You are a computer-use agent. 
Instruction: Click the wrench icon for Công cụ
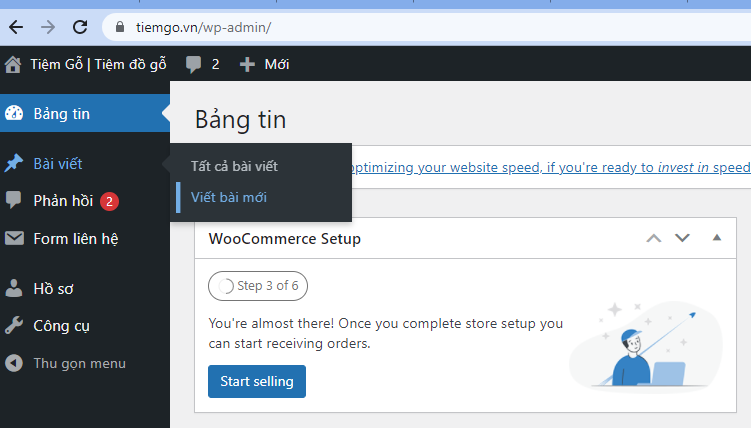point(14,326)
